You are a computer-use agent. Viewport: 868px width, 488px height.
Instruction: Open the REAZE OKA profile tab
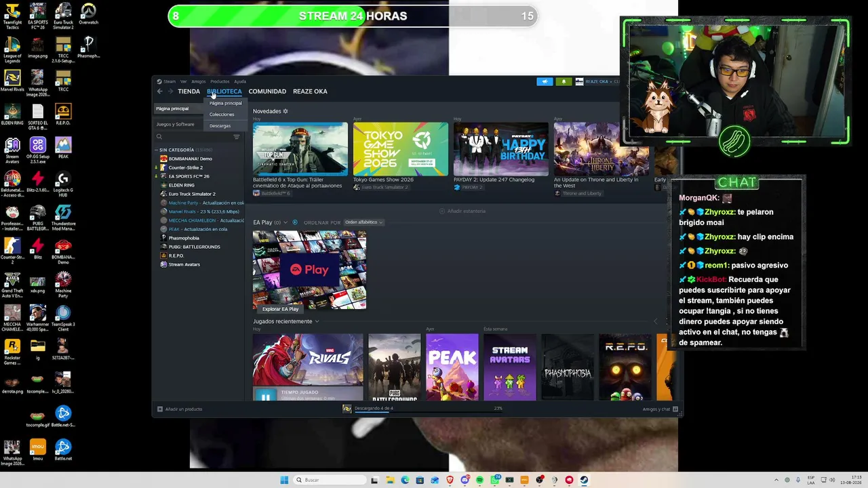[310, 91]
